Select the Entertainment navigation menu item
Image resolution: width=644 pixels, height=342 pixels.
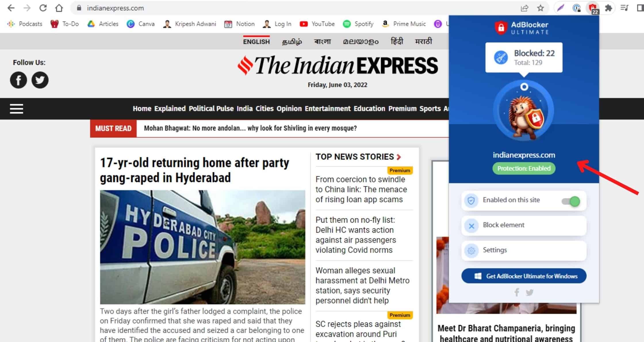pos(328,109)
